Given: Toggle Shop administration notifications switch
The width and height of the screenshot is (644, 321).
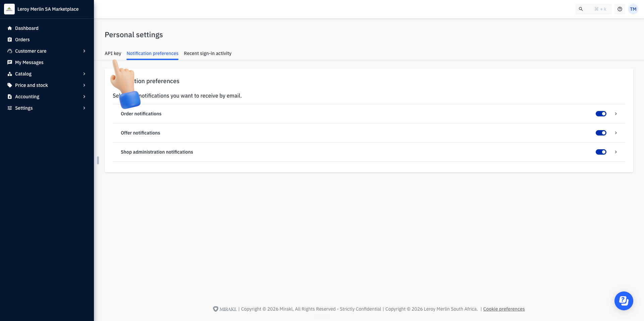Looking at the screenshot, I should tap(601, 152).
